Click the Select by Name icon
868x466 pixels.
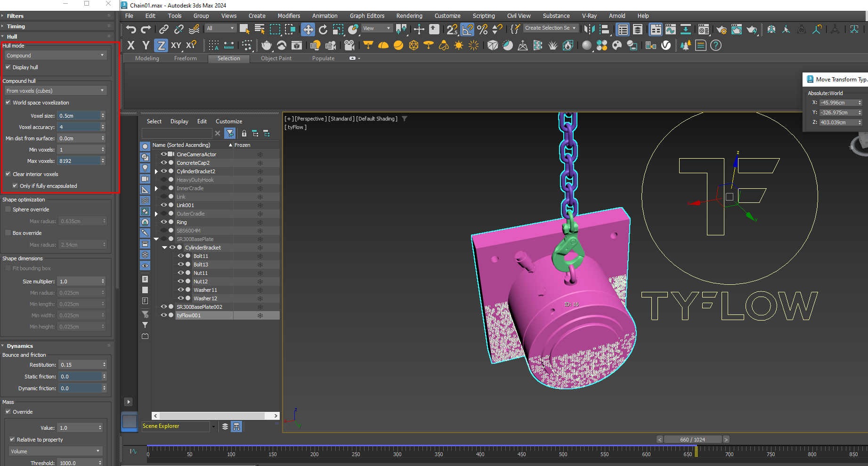(x=260, y=30)
